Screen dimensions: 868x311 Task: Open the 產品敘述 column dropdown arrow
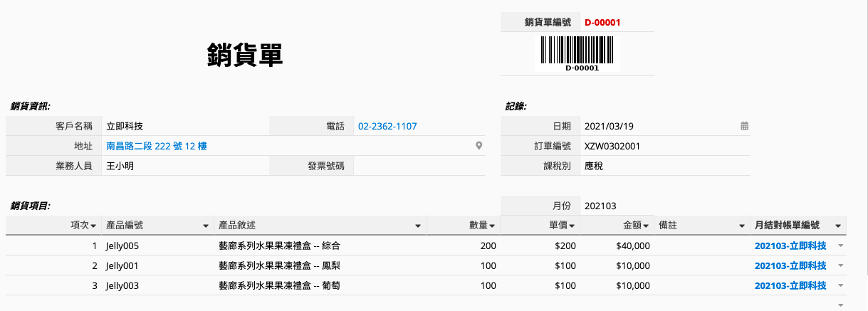tap(418, 226)
